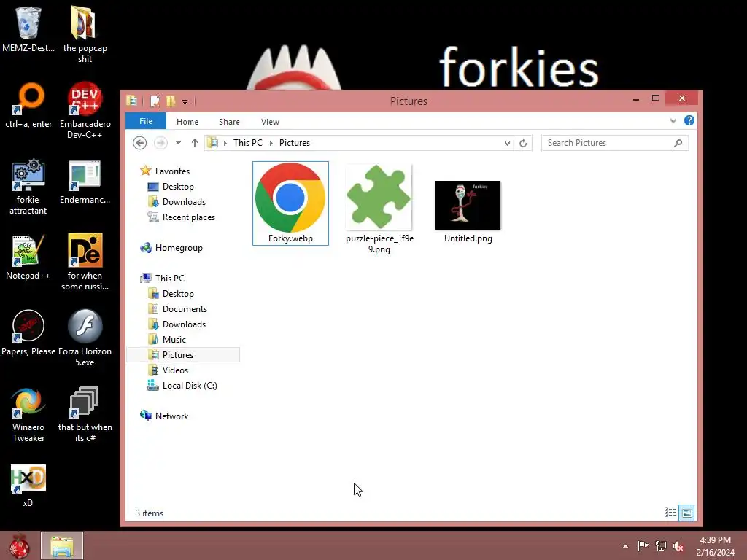This screenshot has width=747, height=560.
Task: Click the forward navigation arrow
Action: [x=160, y=143]
